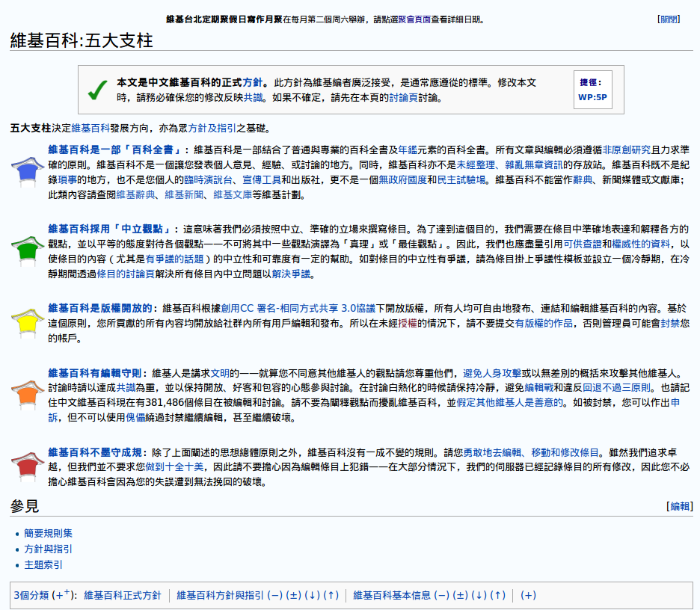The image size is (700, 610).
Task: Click the yellow pillar icon
Action: click(28, 323)
